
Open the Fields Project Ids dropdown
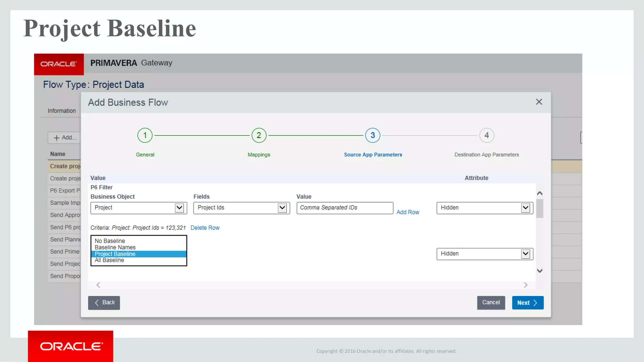pyautogui.click(x=282, y=208)
